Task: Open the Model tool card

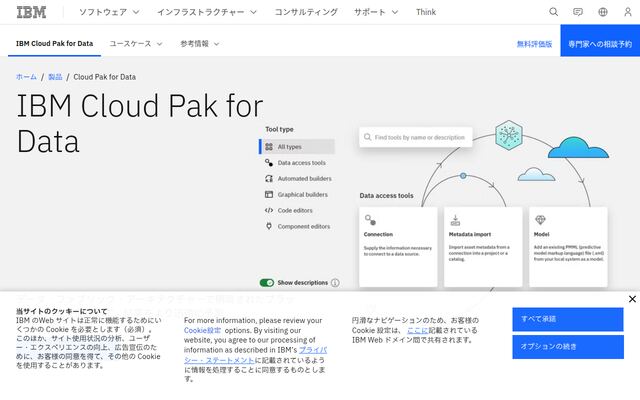Action: [x=568, y=247]
